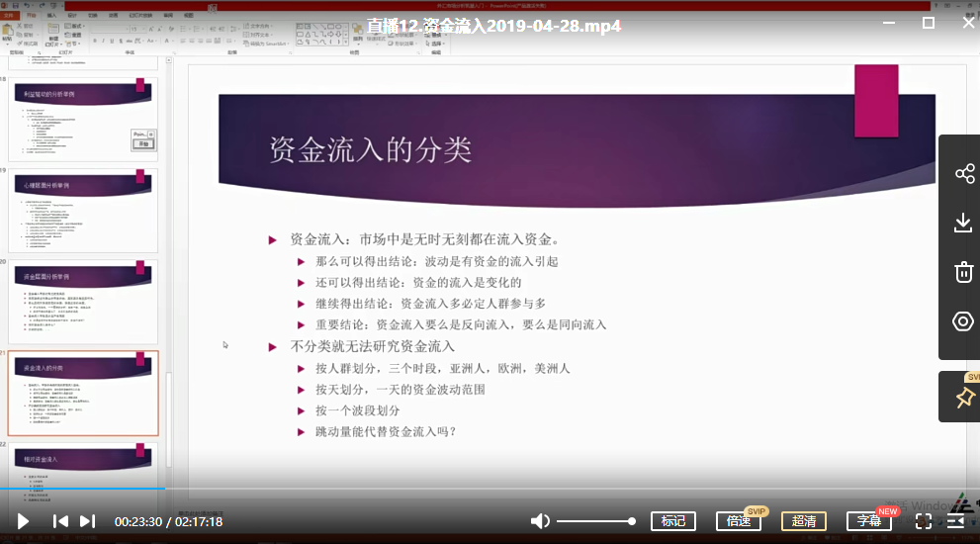The height and width of the screenshot is (544, 980).
Task: Click bullet text 按一个波段划分
Action: point(358,410)
